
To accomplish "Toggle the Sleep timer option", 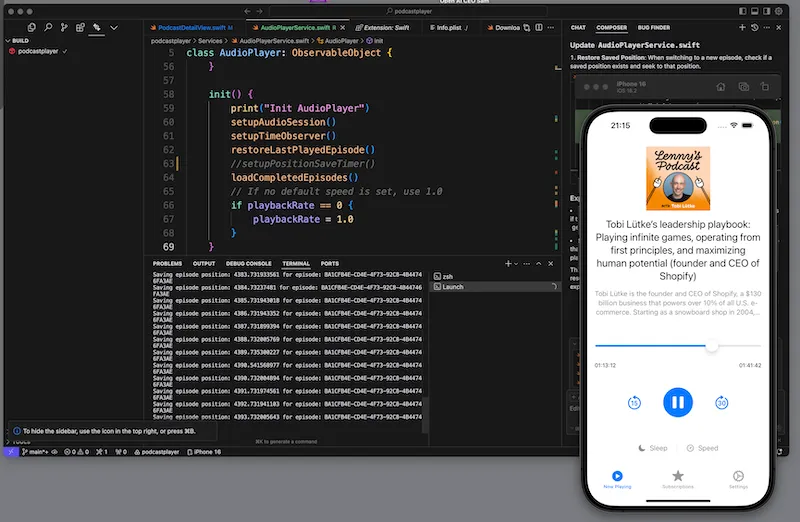I will [x=653, y=448].
